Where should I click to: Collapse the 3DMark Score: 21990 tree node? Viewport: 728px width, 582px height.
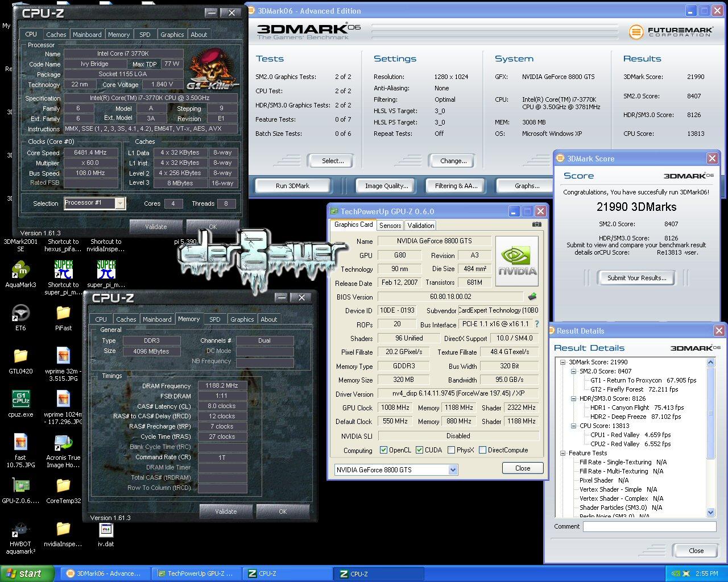click(x=562, y=362)
